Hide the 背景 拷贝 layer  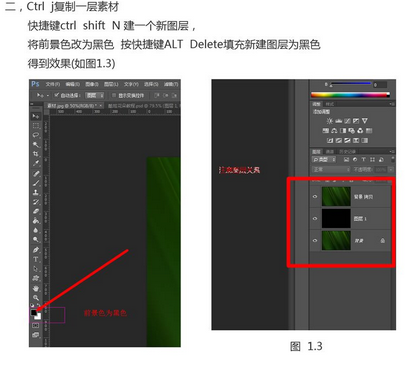pyautogui.click(x=315, y=197)
